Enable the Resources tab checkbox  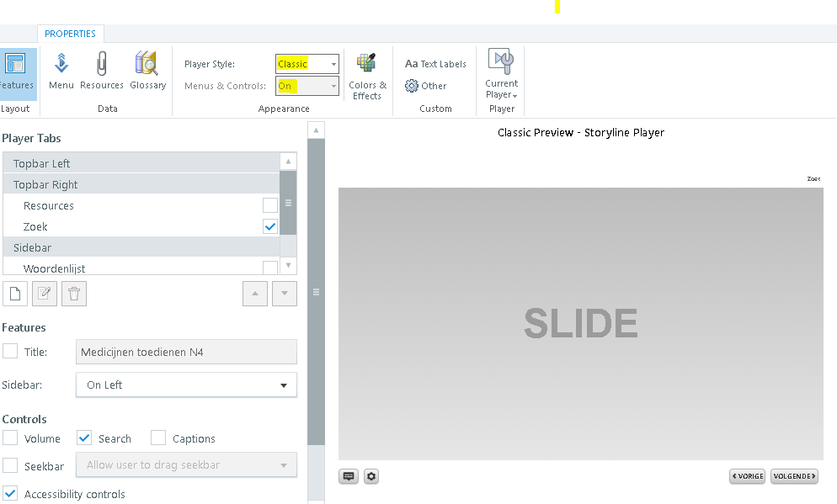click(x=270, y=205)
